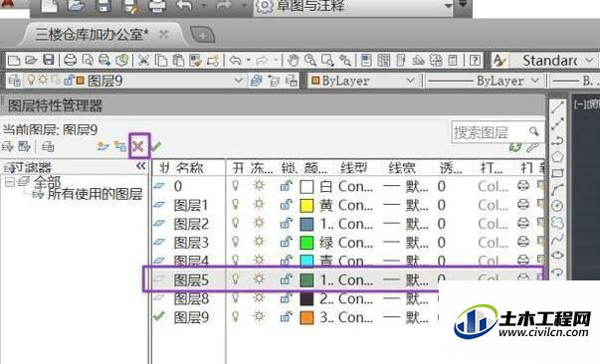Image resolution: width=600 pixels, height=364 pixels.
Task: Toggle the plot printer icon for layer 0
Action: [x=523, y=186]
